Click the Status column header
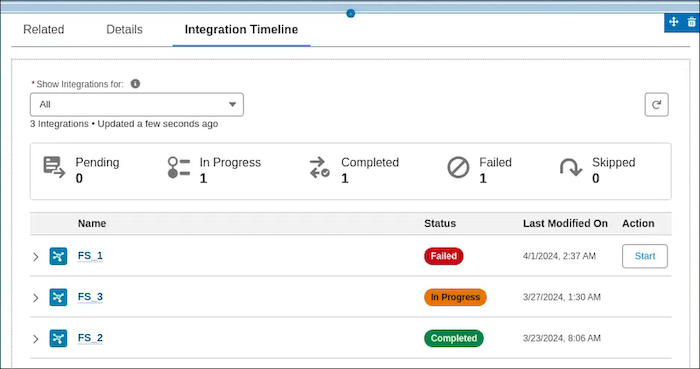 [440, 224]
